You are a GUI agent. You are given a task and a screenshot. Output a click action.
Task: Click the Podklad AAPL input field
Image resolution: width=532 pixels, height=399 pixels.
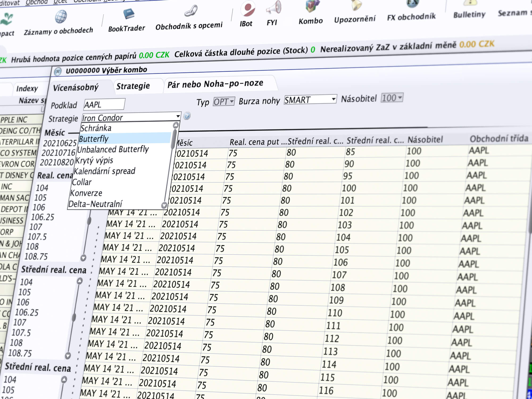(104, 104)
